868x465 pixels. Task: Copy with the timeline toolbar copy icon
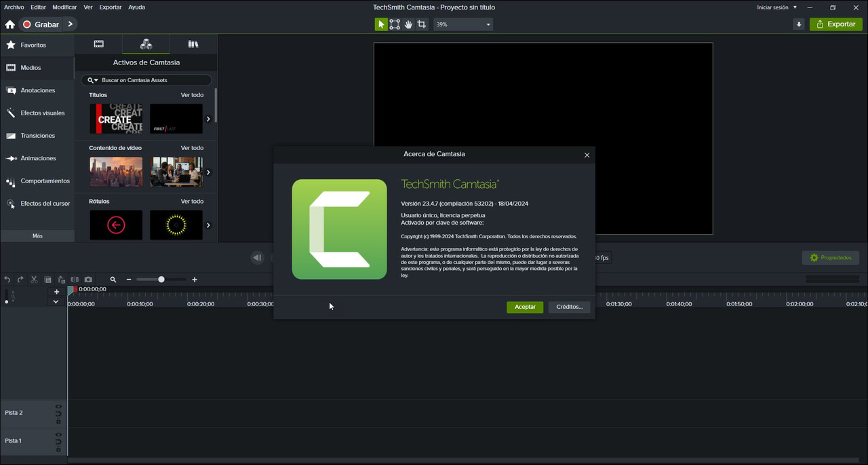pos(47,280)
